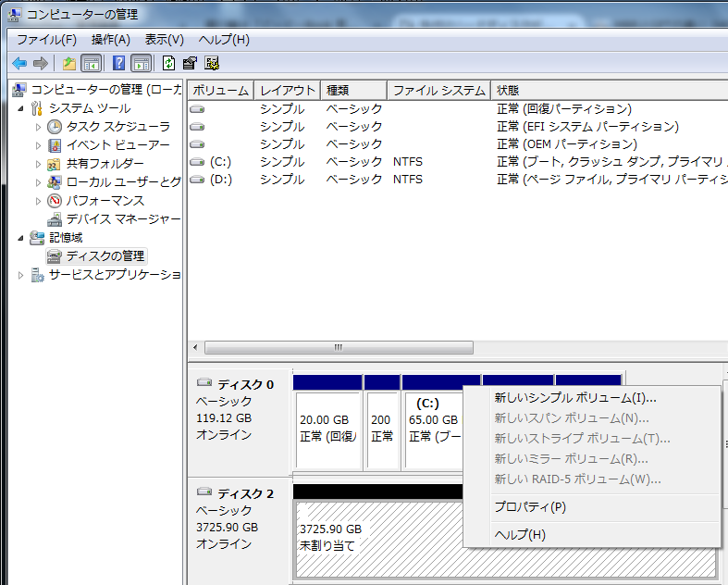Toggle the Show/Hide Console Tree icon
Viewport: 728px width, 585px height.
91,63
